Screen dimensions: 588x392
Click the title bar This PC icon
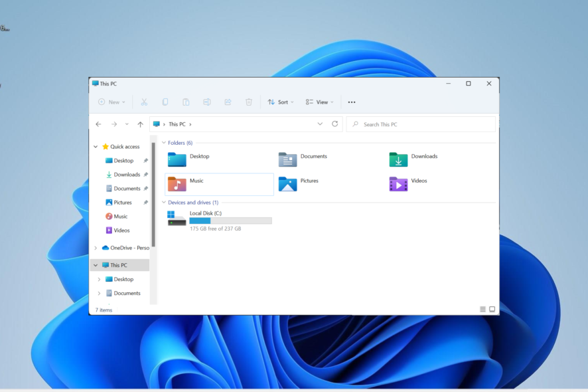click(96, 83)
